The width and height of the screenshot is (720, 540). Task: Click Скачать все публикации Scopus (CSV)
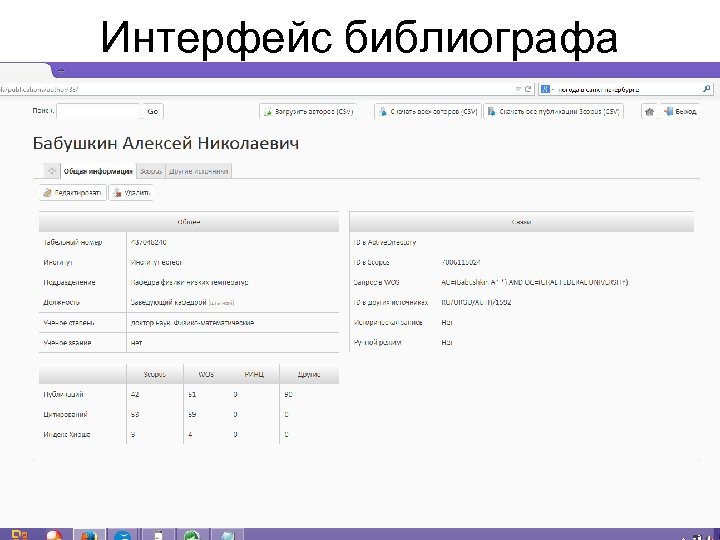tap(553, 112)
